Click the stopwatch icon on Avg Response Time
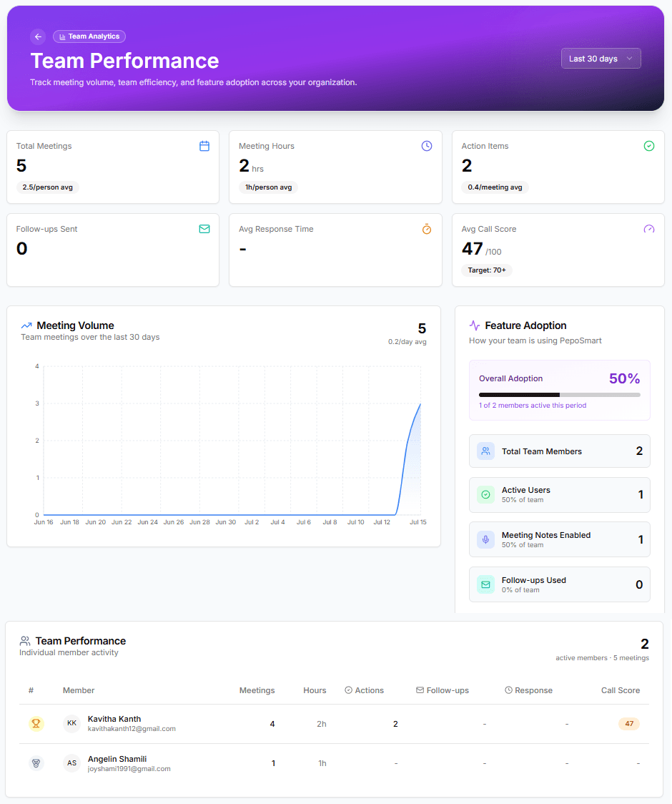The height and width of the screenshot is (804, 672). (x=427, y=229)
